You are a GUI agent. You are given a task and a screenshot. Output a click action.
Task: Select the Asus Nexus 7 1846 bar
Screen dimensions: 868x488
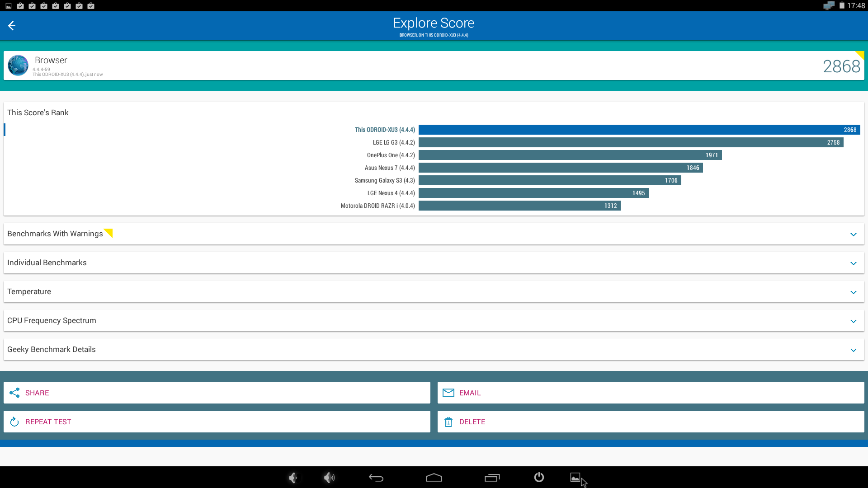[x=561, y=168]
